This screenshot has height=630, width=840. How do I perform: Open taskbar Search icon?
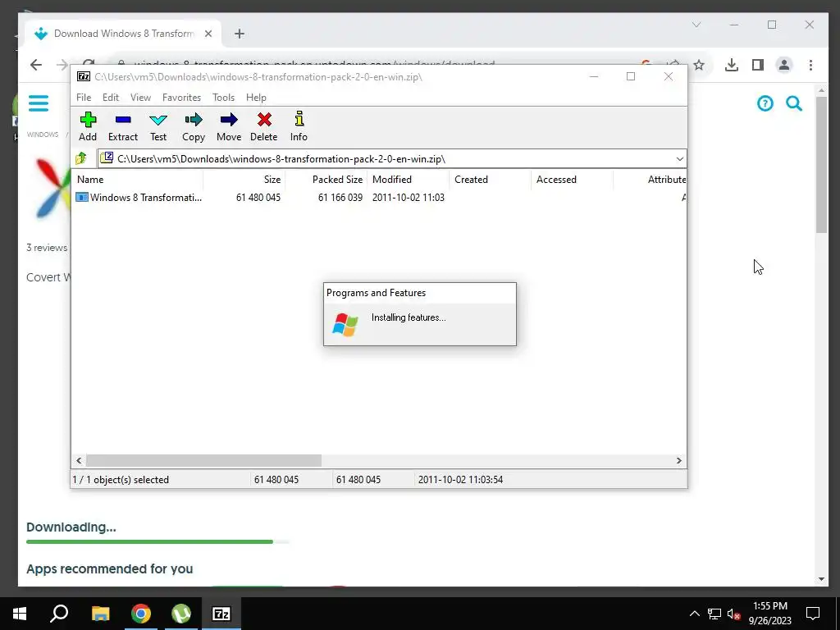coord(59,614)
